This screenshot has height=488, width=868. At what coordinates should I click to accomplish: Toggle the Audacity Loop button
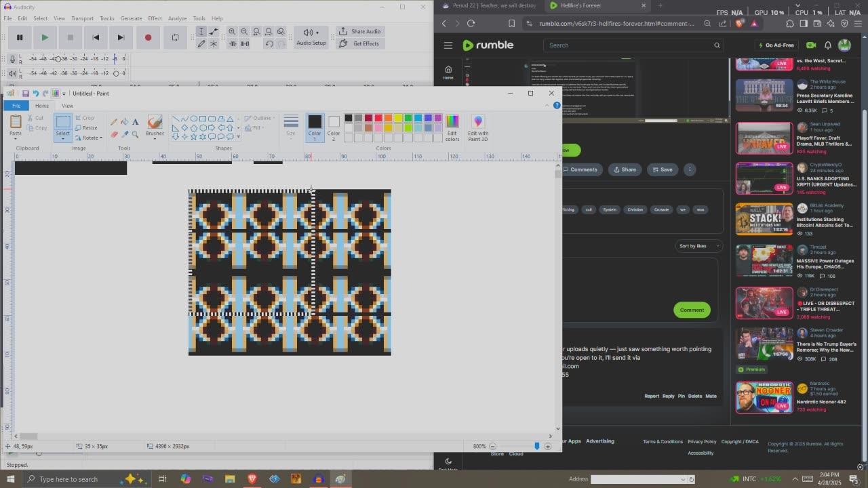point(175,37)
